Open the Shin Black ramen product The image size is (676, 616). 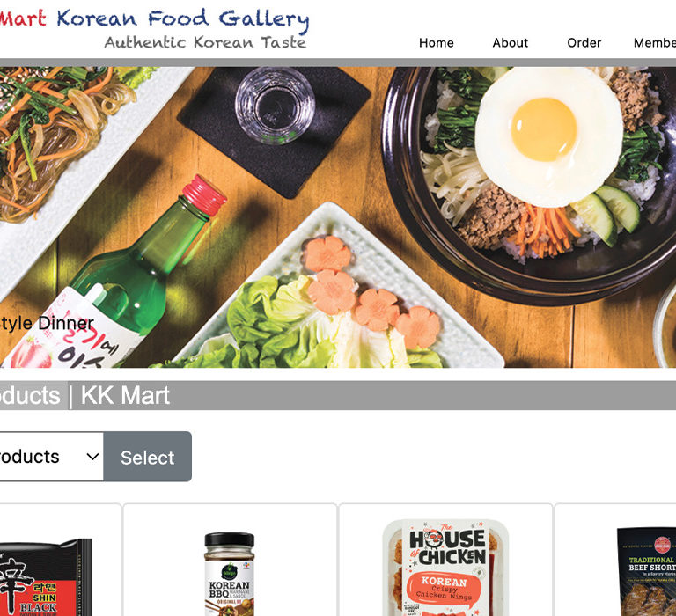pyautogui.click(x=46, y=576)
